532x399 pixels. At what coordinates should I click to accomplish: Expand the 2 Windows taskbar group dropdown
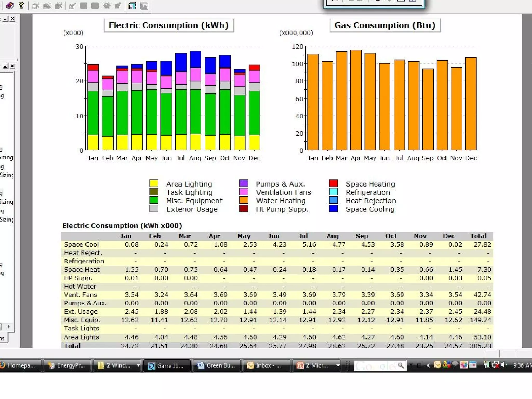pos(138,365)
